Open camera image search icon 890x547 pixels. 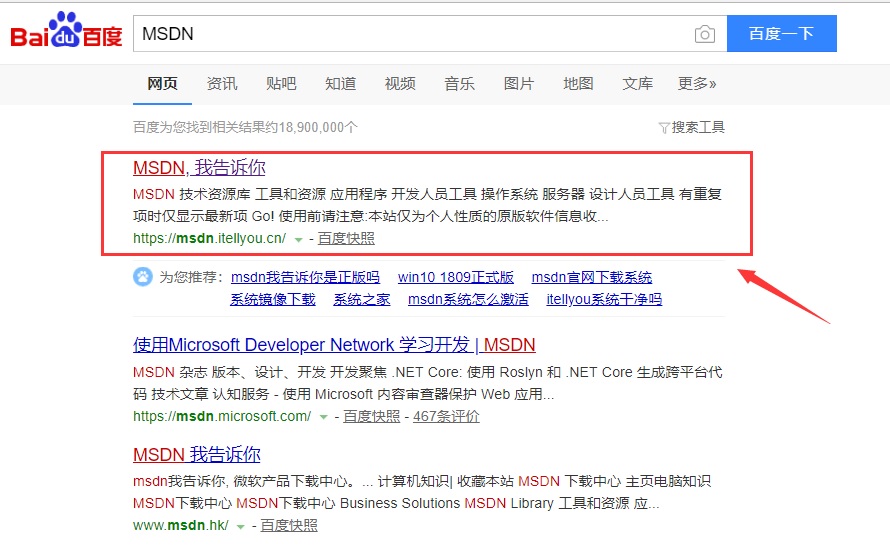[704, 34]
